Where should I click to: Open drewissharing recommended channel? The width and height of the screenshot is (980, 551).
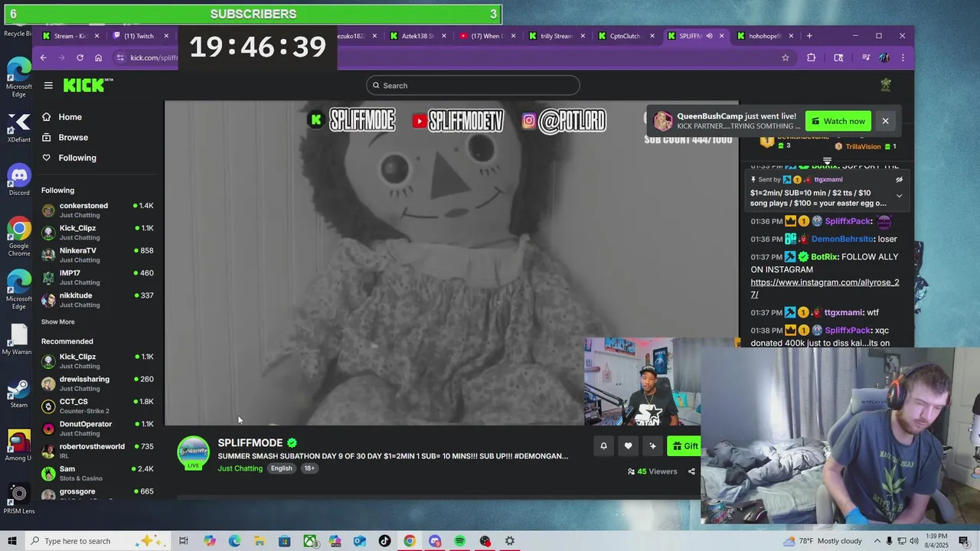[98, 383]
